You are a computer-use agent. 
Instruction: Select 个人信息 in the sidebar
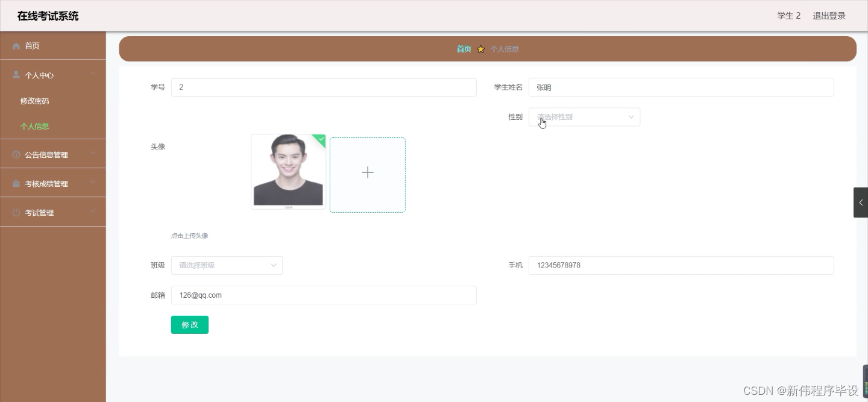[x=34, y=127]
